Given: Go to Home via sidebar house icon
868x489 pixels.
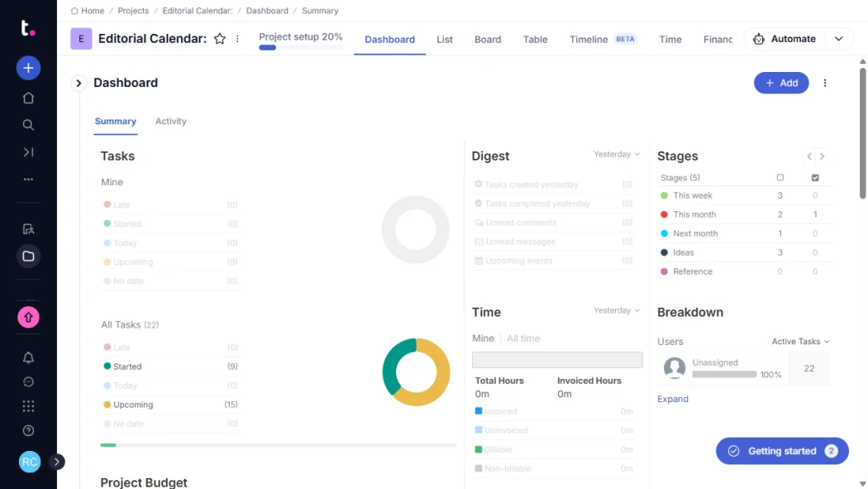Looking at the screenshot, I should click(x=28, y=98).
